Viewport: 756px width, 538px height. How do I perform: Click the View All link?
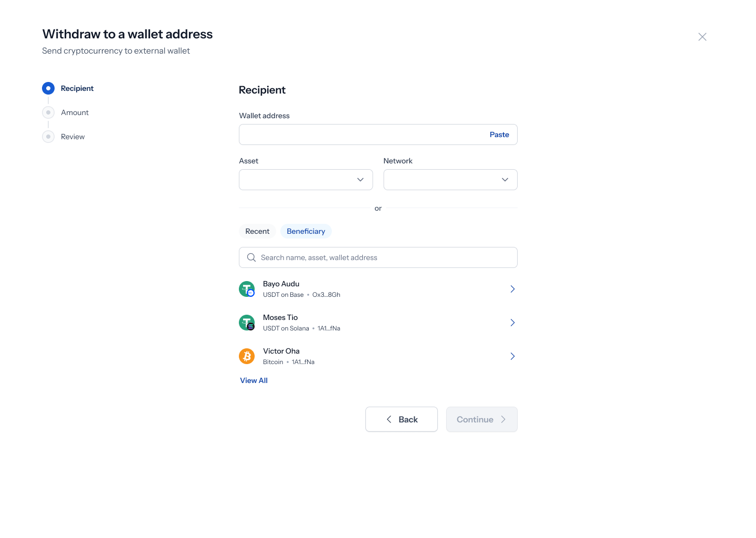tap(254, 380)
